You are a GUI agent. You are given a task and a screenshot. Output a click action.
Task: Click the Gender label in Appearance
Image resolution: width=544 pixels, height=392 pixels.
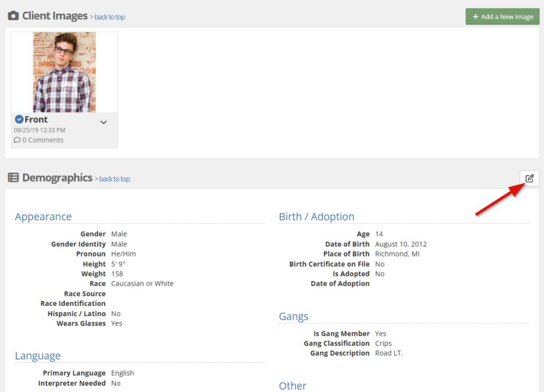click(93, 234)
